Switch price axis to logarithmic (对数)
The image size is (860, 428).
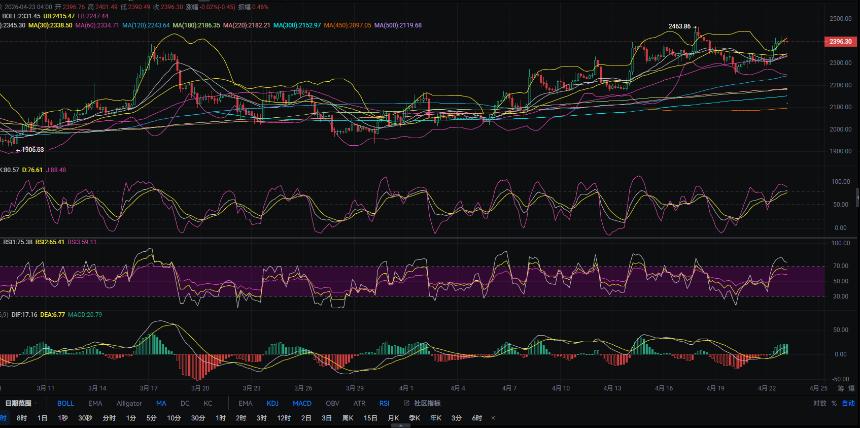819,403
